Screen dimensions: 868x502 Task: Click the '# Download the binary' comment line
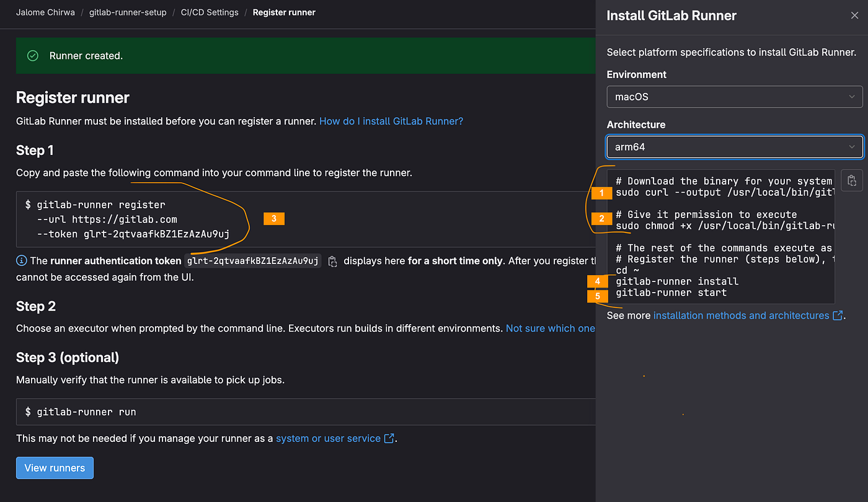point(725,181)
